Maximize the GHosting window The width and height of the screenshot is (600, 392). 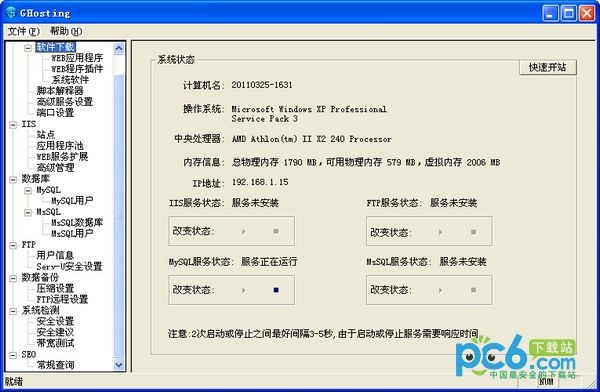point(568,13)
